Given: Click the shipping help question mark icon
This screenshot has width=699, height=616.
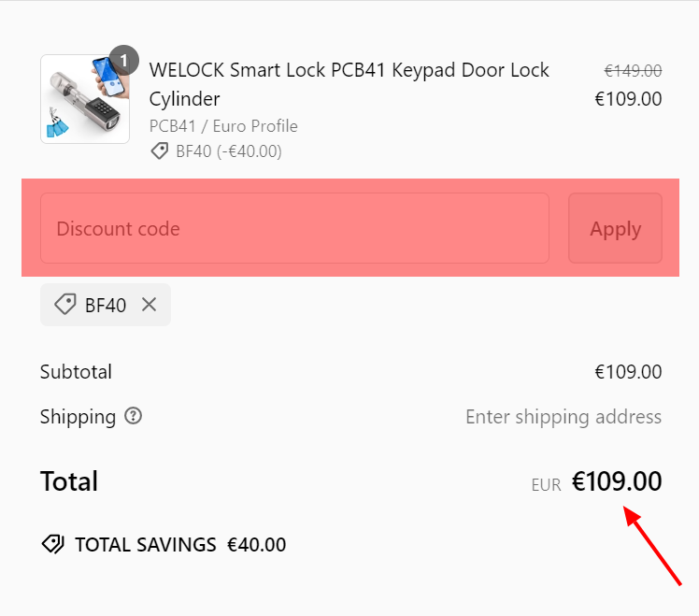Looking at the screenshot, I should pyautogui.click(x=133, y=417).
